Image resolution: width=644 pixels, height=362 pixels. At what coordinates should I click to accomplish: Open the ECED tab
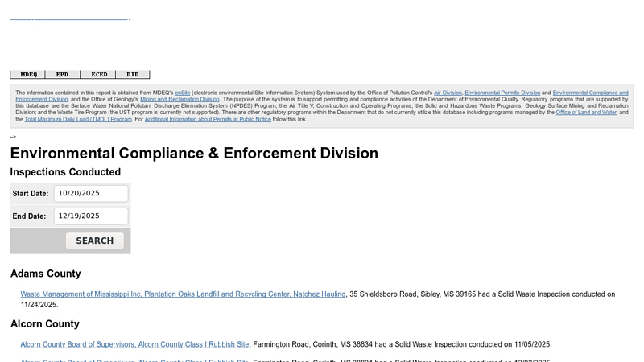point(98,74)
